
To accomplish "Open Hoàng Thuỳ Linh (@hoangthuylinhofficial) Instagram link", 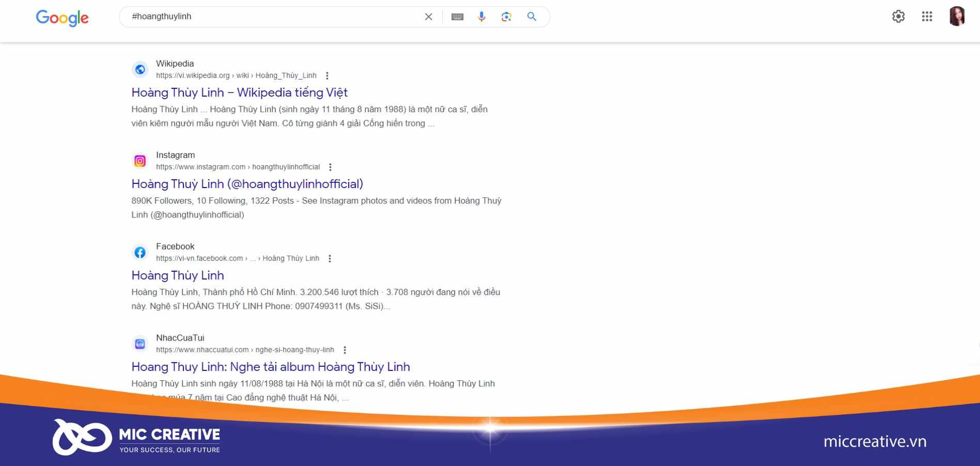I will [x=247, y=184].
